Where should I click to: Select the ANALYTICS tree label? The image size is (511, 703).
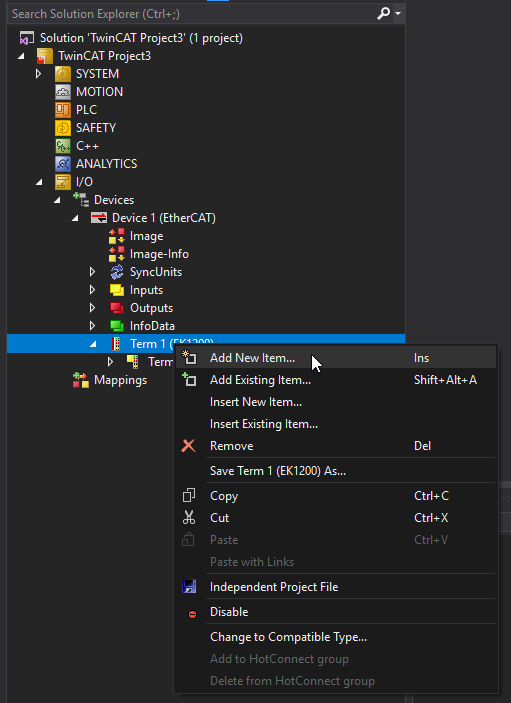click(x=107, y=164)
